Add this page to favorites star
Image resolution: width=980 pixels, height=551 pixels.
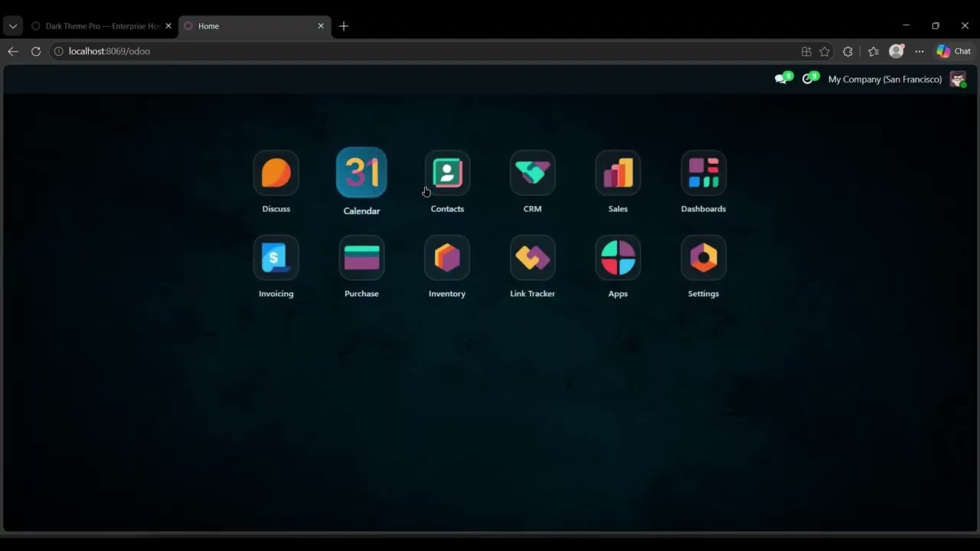[x=825, y=51]
